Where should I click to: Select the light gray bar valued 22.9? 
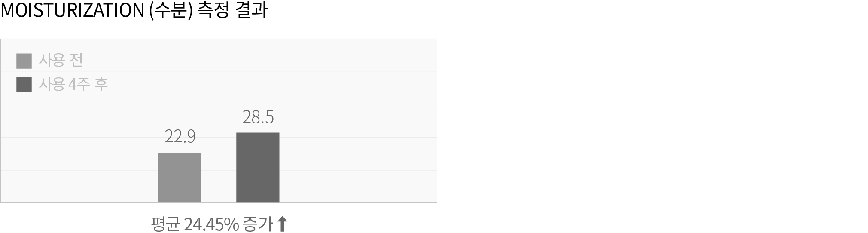point(180,178)
